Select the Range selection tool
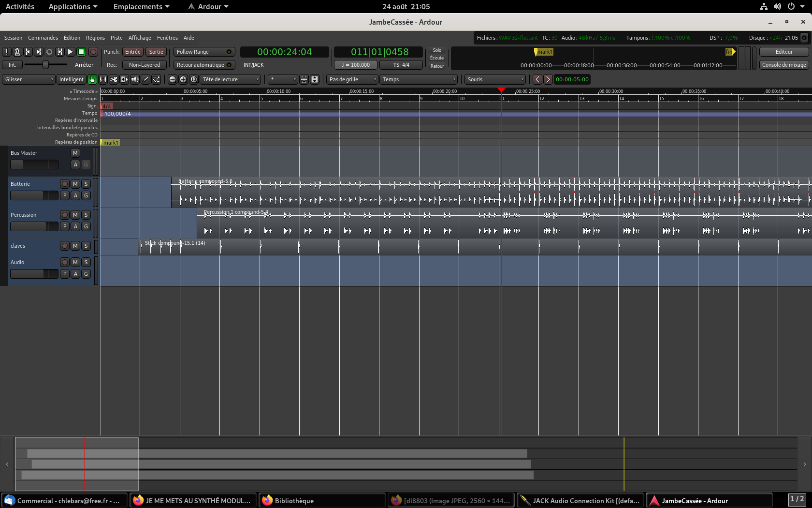812x508 pixels. pos(103,79)
